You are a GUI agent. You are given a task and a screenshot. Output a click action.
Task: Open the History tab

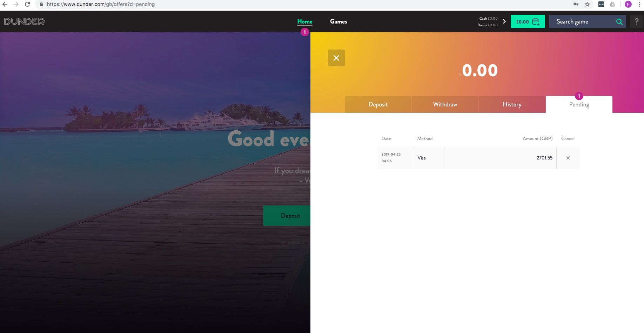512,104
